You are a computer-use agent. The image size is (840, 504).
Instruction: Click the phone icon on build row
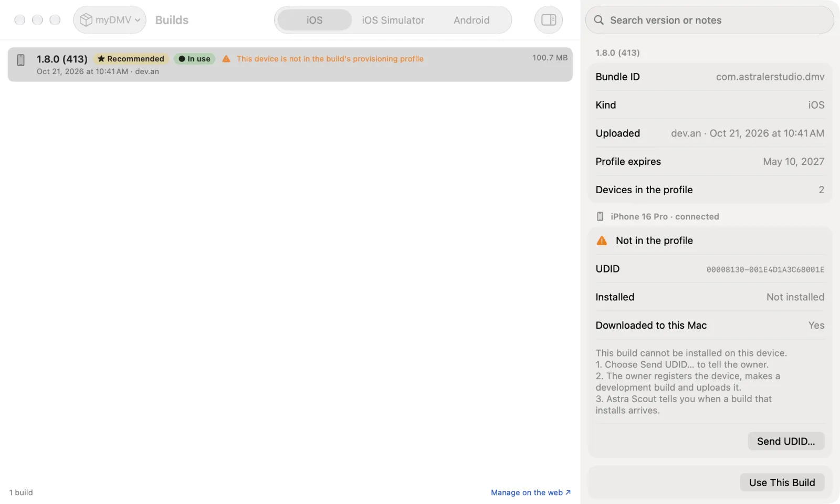pyautogui.click(x=21, y=60)
